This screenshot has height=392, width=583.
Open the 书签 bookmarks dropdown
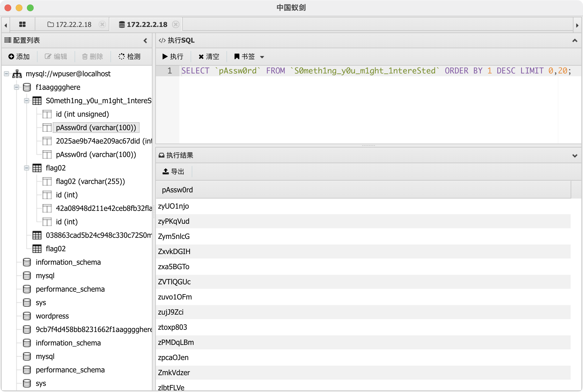coord(249,57)
